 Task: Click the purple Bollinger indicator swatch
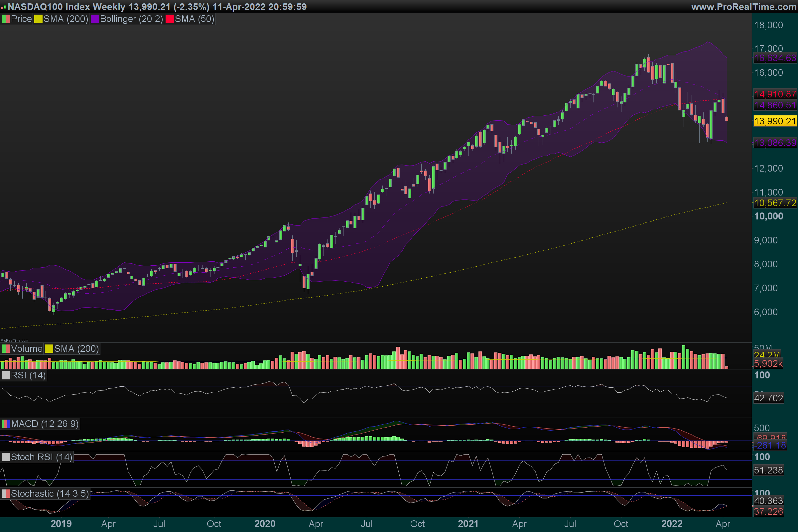pos(95,19)
